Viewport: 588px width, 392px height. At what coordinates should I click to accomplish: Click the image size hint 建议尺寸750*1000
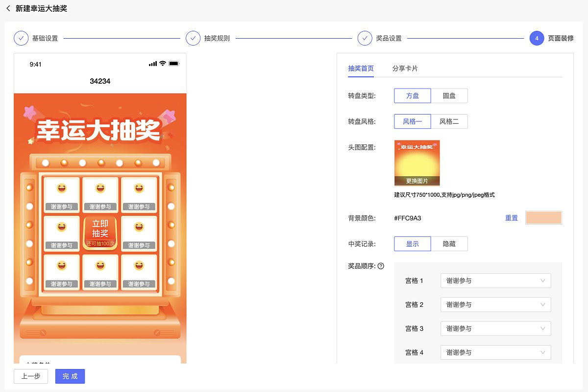point(444,195)
